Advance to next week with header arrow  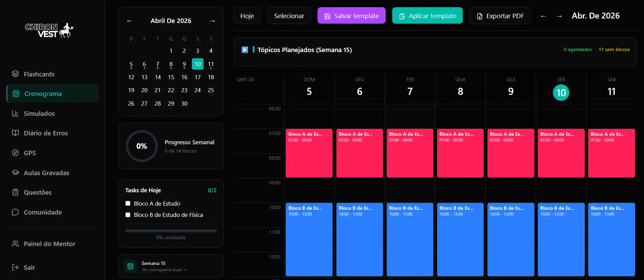click(x=559, y=16)
